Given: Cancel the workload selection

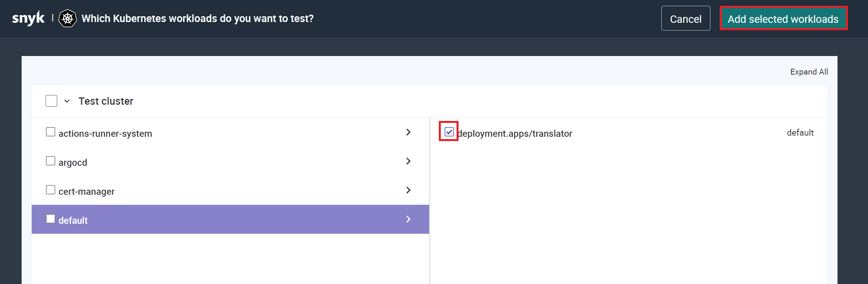Looking at the screenshot, I should pyautogui.click(x=685, y=19).
